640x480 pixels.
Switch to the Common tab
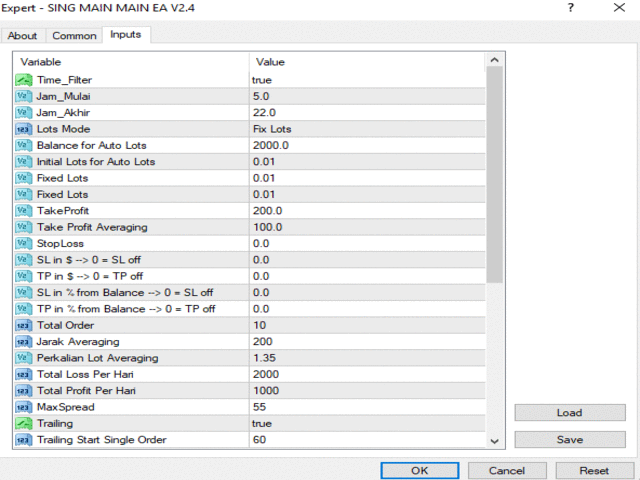click(74, 36)
